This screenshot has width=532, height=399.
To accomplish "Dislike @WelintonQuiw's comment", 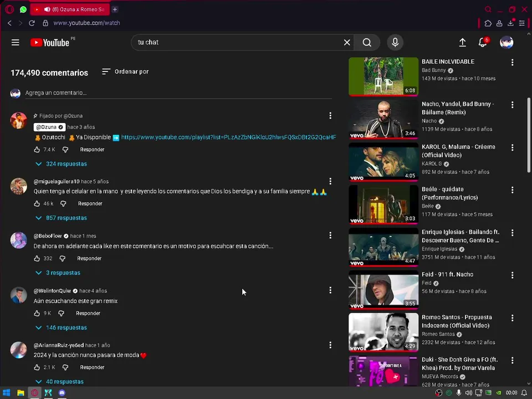I will click(x=61, y=313).
